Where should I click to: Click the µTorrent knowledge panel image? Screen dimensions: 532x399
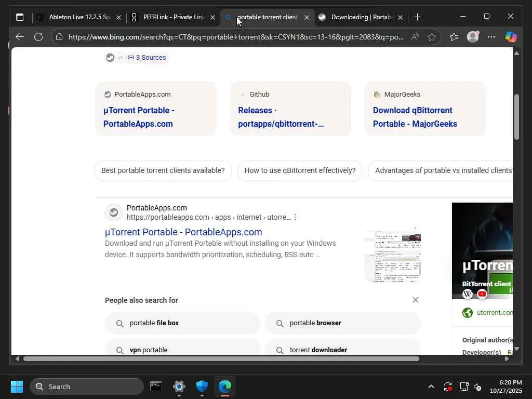pos(482,251)
